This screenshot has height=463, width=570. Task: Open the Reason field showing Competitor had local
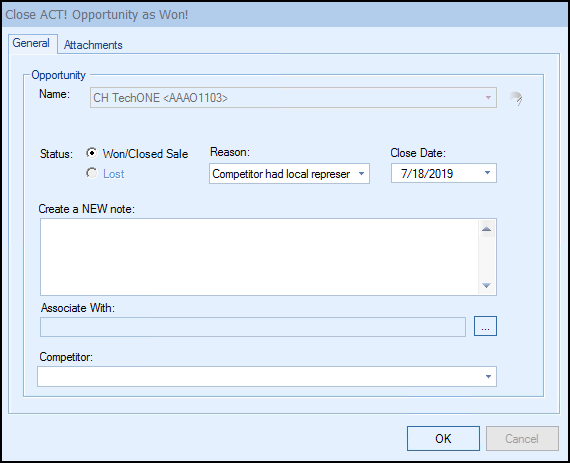tap(289, 174)
